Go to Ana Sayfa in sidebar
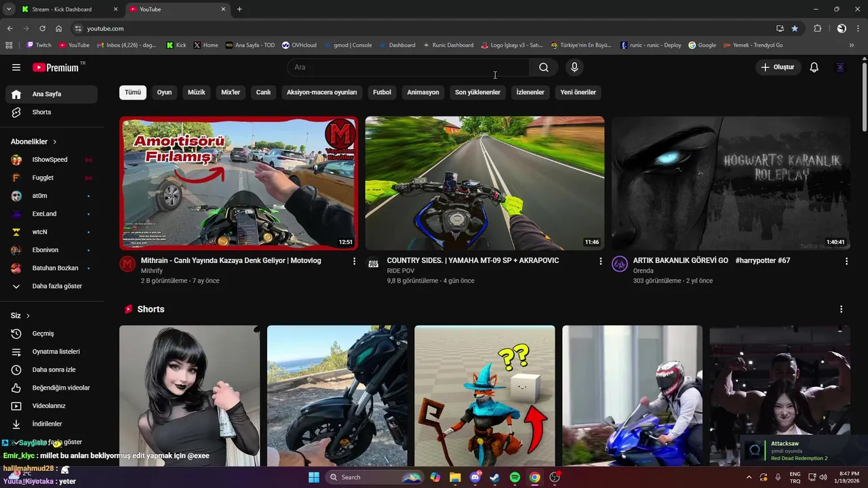Screen dimensions: 868x488 (x=52, y=94)
